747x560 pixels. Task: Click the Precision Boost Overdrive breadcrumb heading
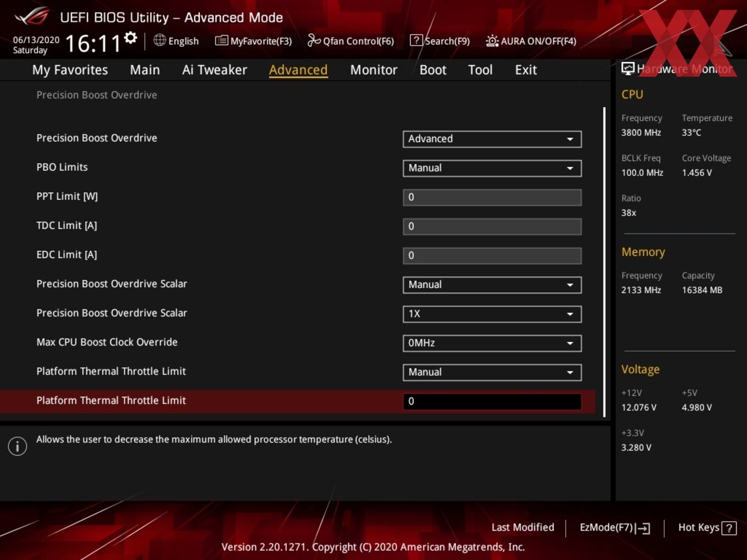tap(97, 95)
